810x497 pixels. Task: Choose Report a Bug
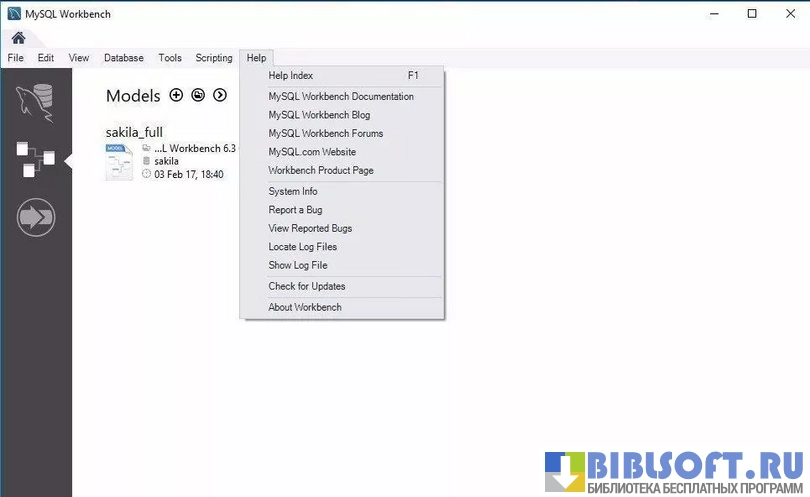coord(298,210)
